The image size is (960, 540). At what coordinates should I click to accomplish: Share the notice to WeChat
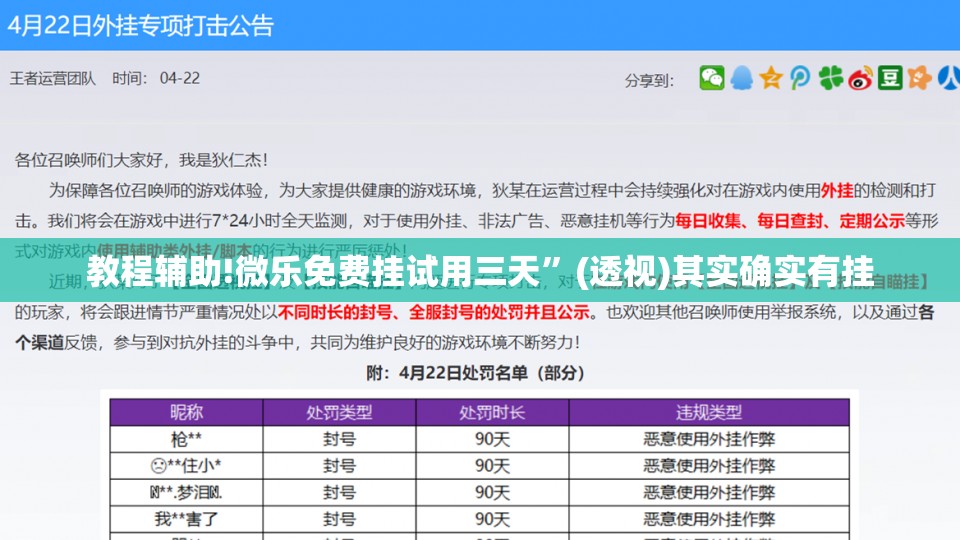point(711,78)
